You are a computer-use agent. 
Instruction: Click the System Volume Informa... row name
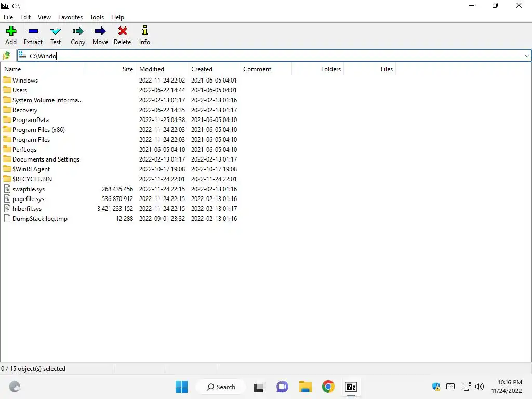(x=47, y=100)
